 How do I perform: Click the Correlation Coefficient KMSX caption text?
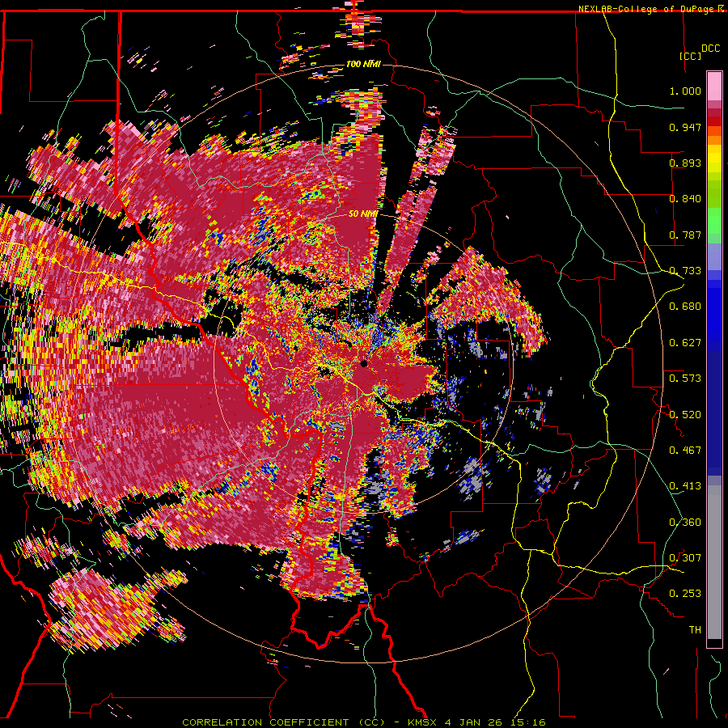(x=363, y=722)
